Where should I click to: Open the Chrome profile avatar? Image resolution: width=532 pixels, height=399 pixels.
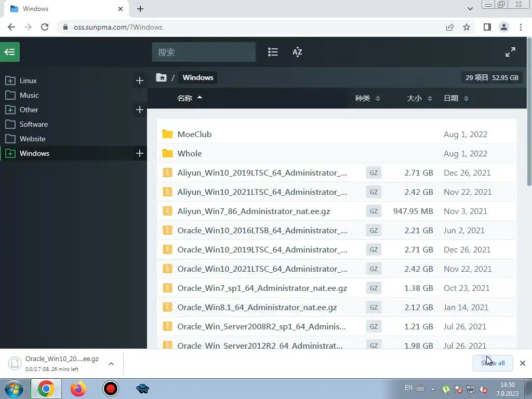(x=504, y=27)
